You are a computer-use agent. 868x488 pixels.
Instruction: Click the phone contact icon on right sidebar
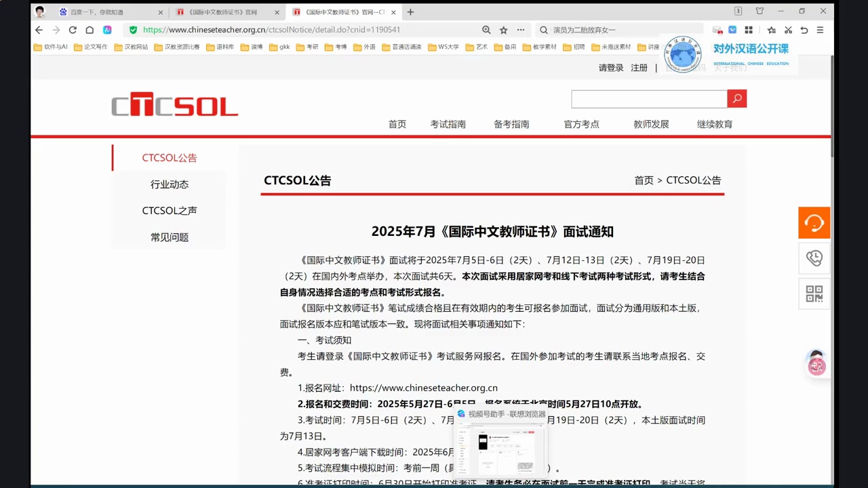tap(814, 258)
